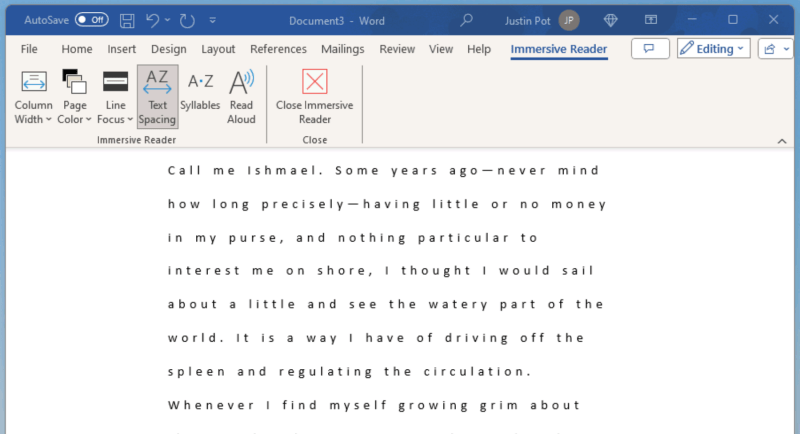
Task: Click the Microsoft Premium diamond icon
Action: click(x=610, y=20)
